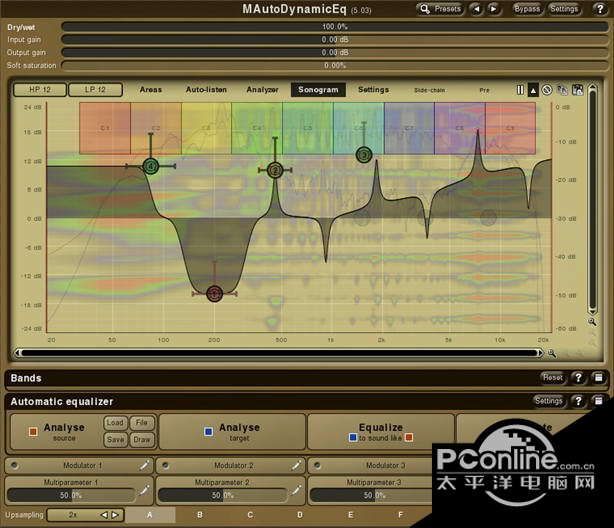The image size is (614, 528).
Task: Toggle the Bypass button
Action: [x=527, y=9]
